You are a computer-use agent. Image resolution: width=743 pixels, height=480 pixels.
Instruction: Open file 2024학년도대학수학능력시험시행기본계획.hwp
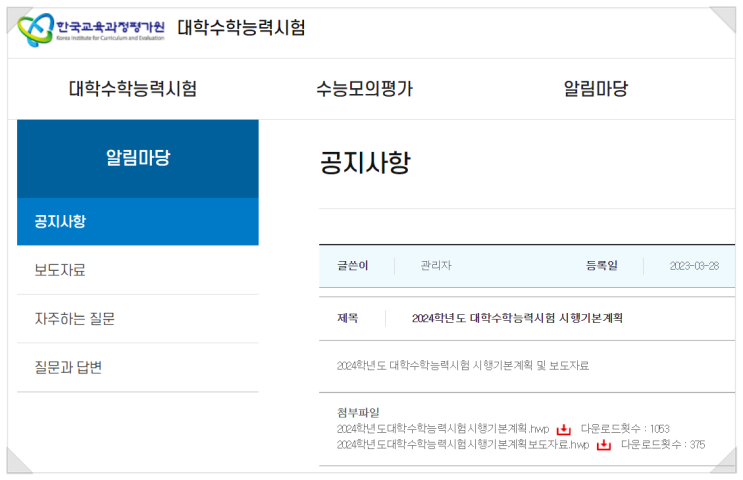[443, 429]
